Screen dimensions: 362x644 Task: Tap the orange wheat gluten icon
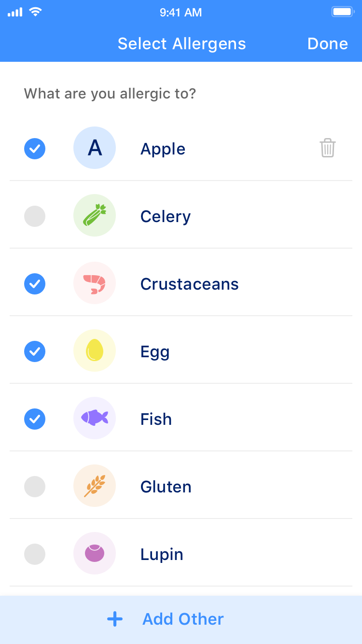(x=95, y=486)
